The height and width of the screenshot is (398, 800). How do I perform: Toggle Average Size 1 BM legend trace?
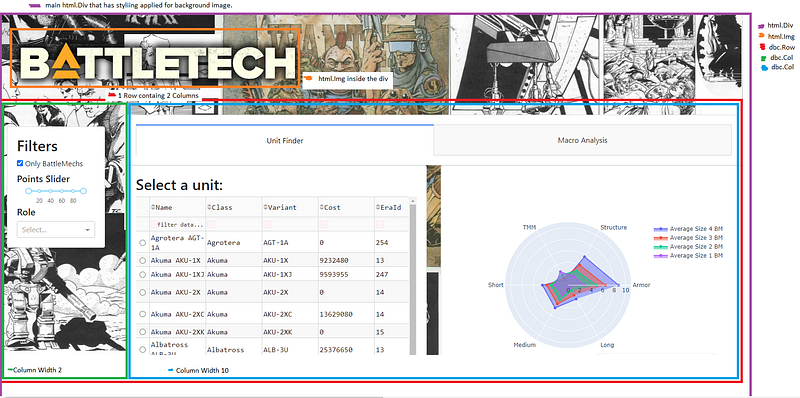(688, 255)
